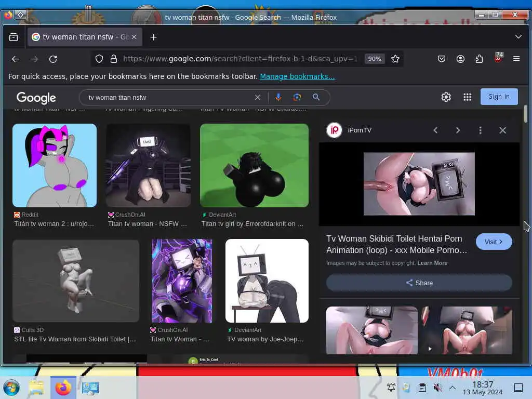Open the Firefox hamburger menu
532x399 pixels.
[x=516, y=59]
